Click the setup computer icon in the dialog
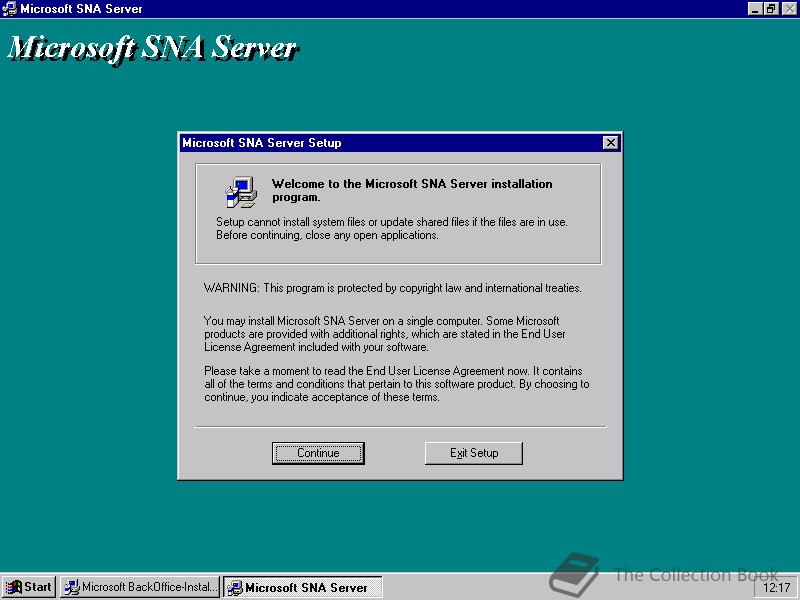Image resolution: width=800 pixels, height=600 pixels. [241, 192]
